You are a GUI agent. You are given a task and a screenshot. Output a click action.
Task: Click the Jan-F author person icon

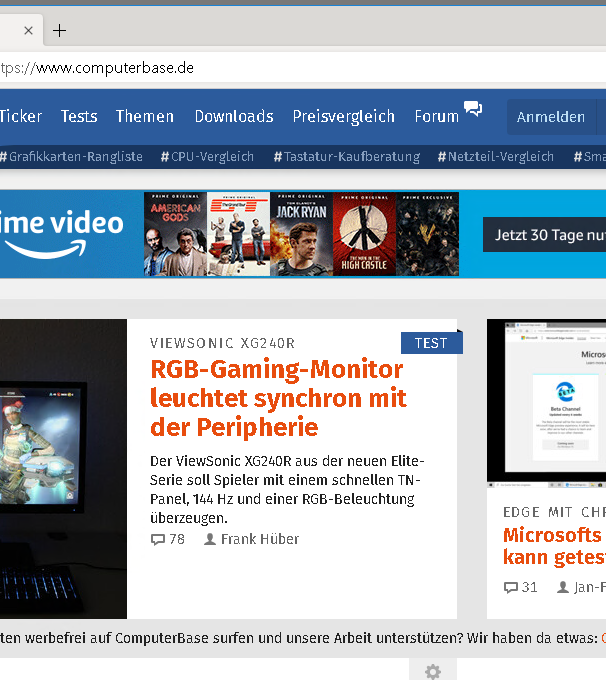[x=563, y=587]
